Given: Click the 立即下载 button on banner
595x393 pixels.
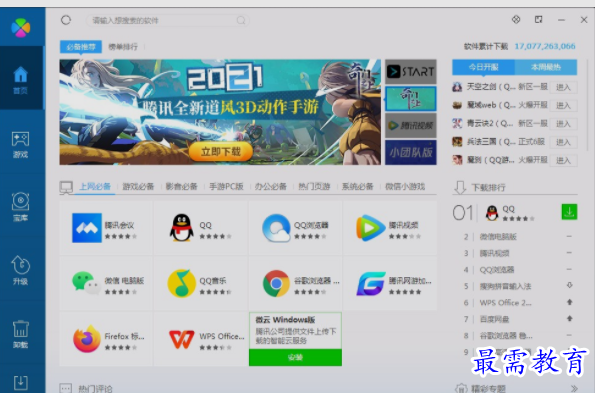Looking at the screenshot, I should coord(221,152).
